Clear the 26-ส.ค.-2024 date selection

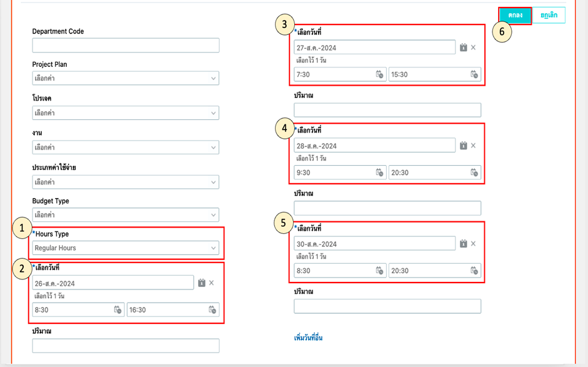tap(212, 283)
